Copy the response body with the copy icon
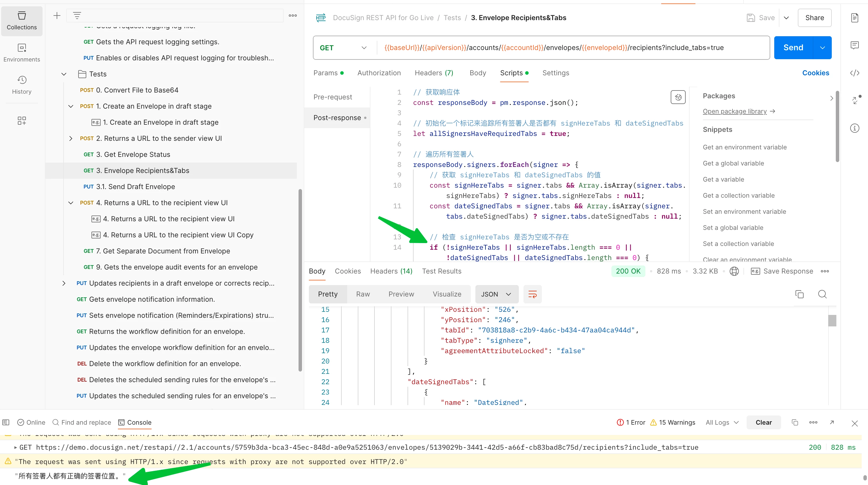Image resolution: width=868 pixels, height=485 pixels. [799, 295]
